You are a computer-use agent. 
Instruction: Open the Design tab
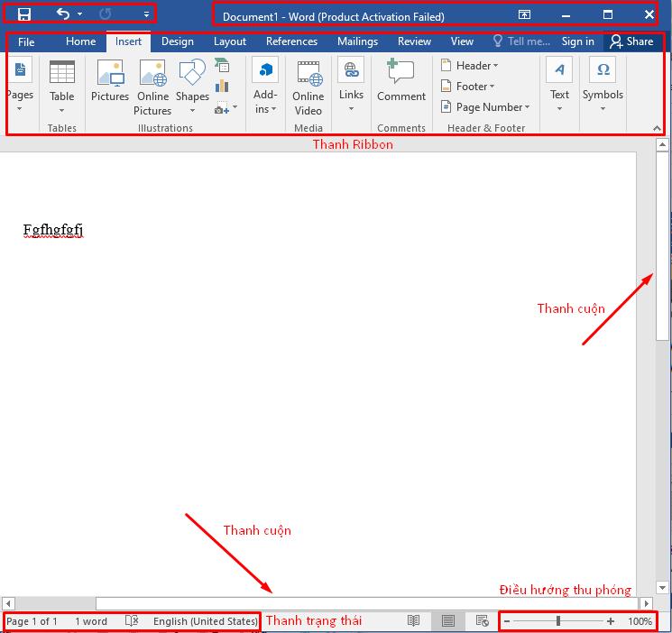coord(177,41)
